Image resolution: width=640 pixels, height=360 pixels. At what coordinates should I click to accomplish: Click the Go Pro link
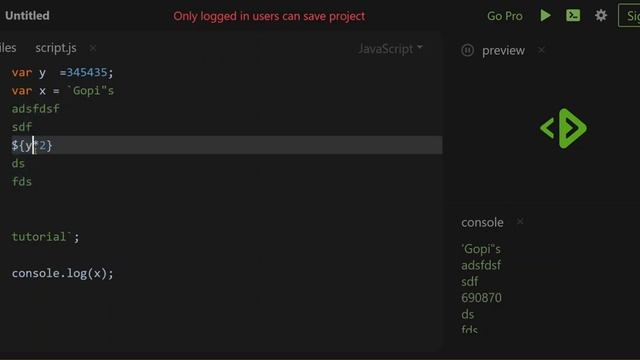tap(504, 16)
